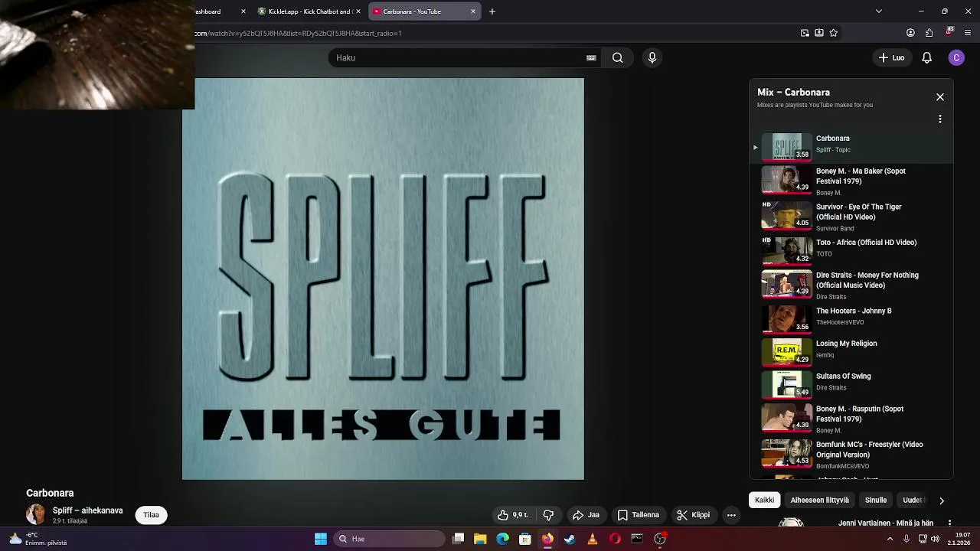Open the on-screen keyboard in the search box
The height and width of the screenshot is (551, 980).
pos(591,57)
